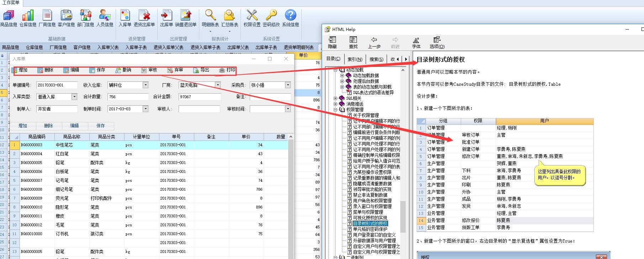
Task: Click lower 保存 detail button
Action: (x=101, y=126)
